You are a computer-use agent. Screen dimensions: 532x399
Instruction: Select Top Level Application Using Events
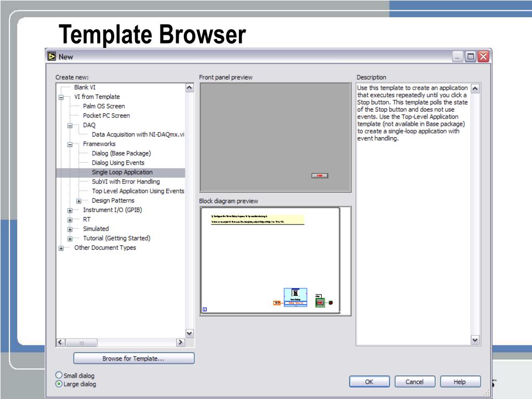138,191
